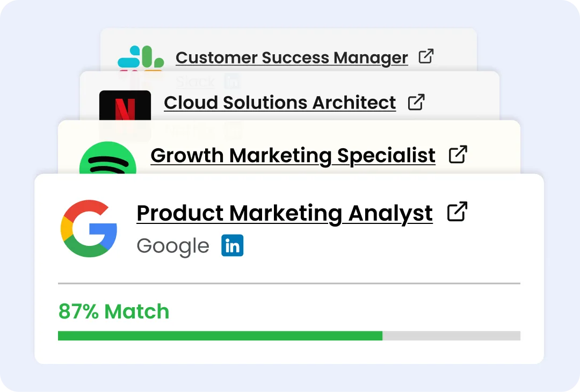Click the gray unfilled part of match bar
The width and height of the screenshot is (580, 392).
click(451, 336)
